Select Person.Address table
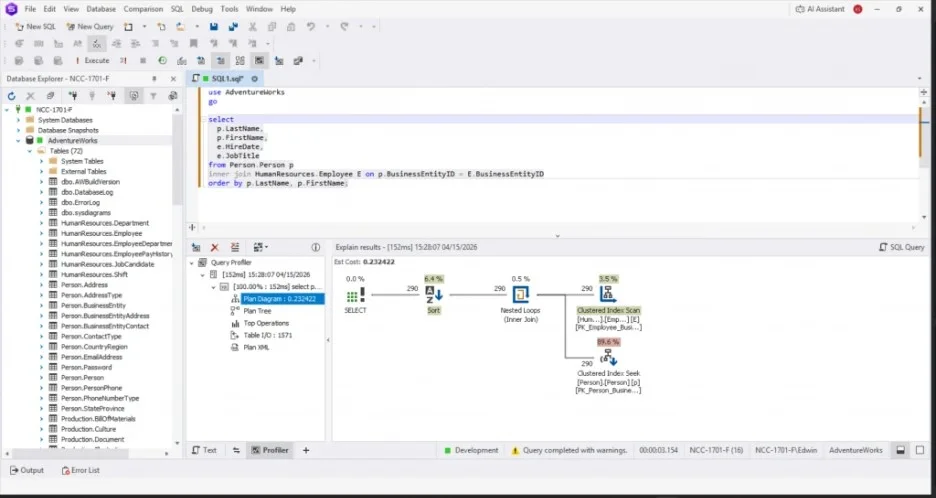 tap(84, 285)
